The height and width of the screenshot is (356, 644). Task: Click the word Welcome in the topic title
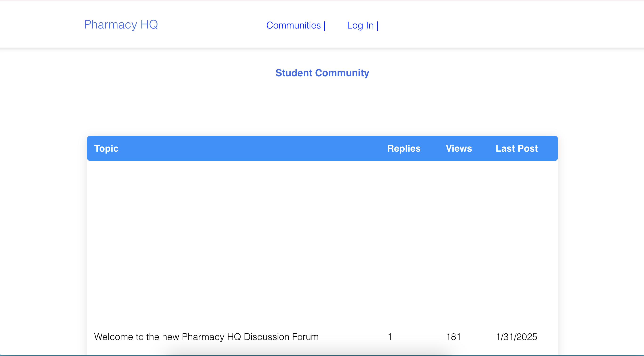(x=113, y=336)
